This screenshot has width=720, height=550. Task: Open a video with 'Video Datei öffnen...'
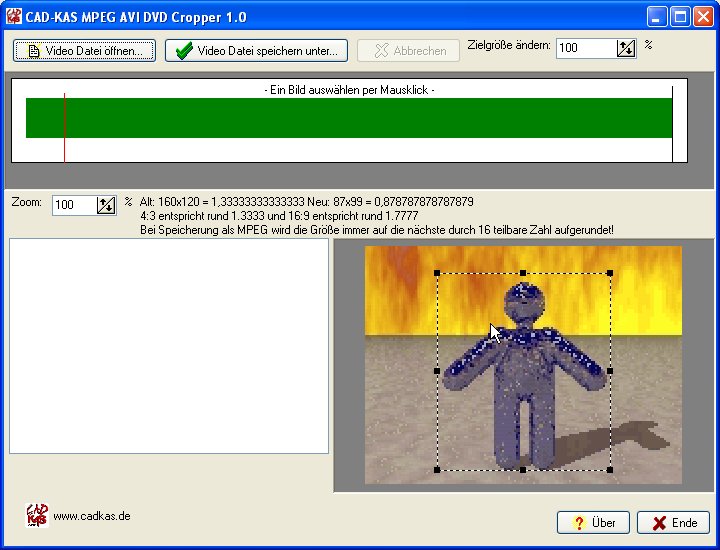tap(85, 51)
